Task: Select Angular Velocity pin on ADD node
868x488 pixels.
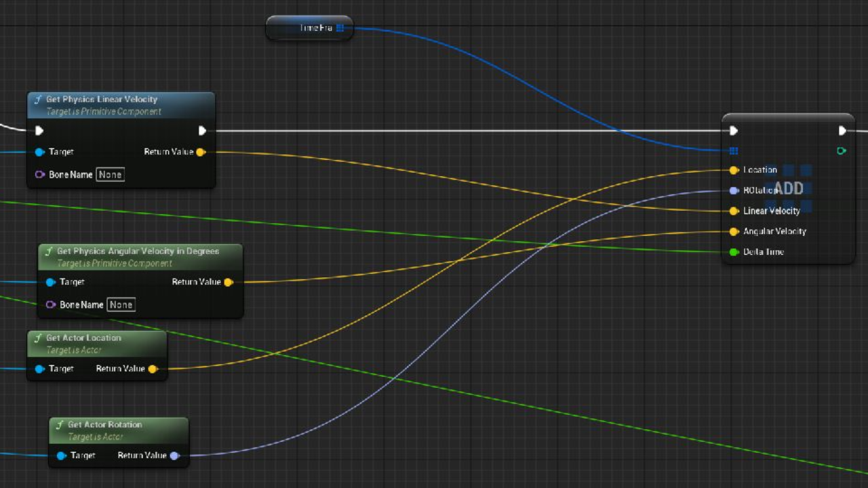Action: [734, 231]
